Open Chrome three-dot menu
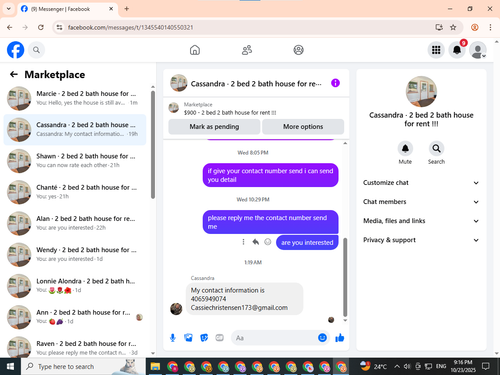This screenshot has width=500, height=375. point(490,27)
